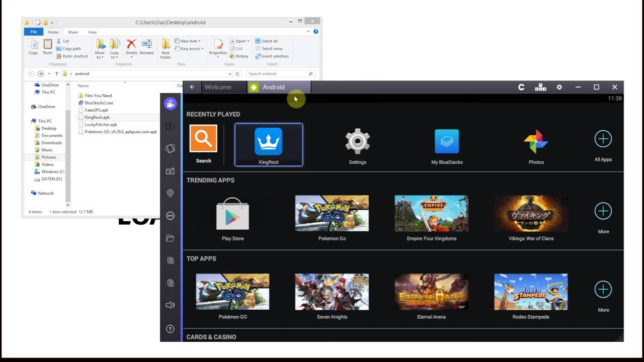The height and width of the screenshot is (362, 644).
Task: Open the set location pin icon
Action: (170, 194)
